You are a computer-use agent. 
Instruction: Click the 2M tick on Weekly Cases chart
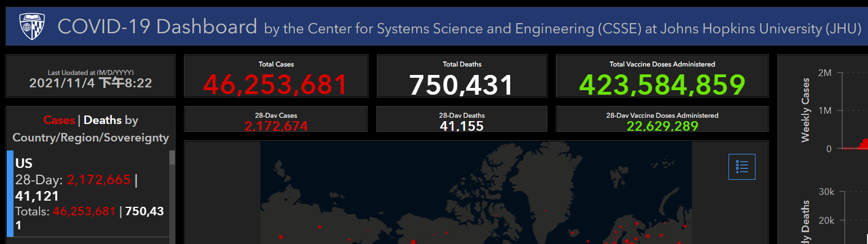coord(825,73)
